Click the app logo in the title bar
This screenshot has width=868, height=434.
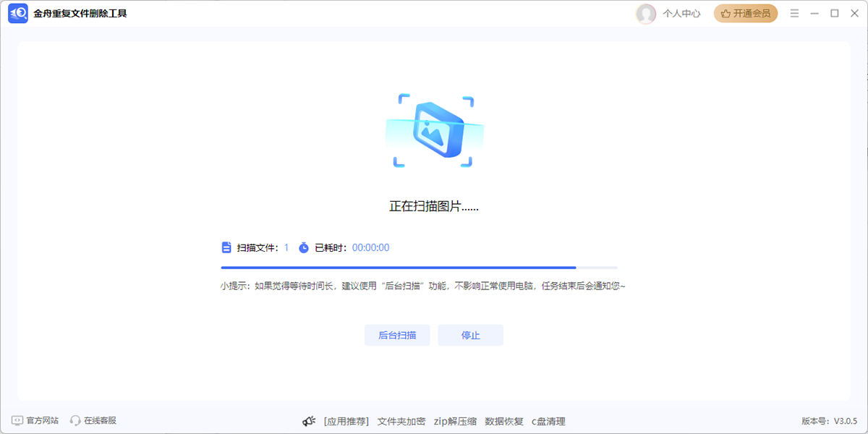point(17,13)
